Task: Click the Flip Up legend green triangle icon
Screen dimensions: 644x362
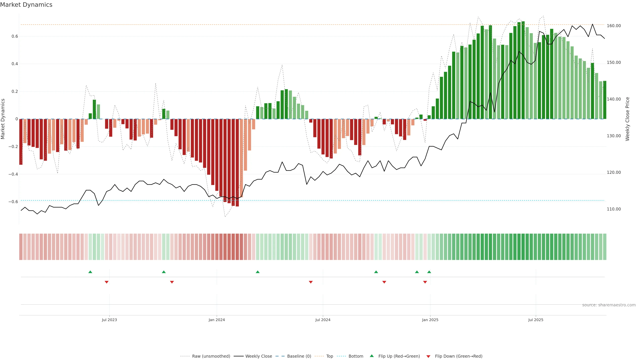Action: coord(372,356)
